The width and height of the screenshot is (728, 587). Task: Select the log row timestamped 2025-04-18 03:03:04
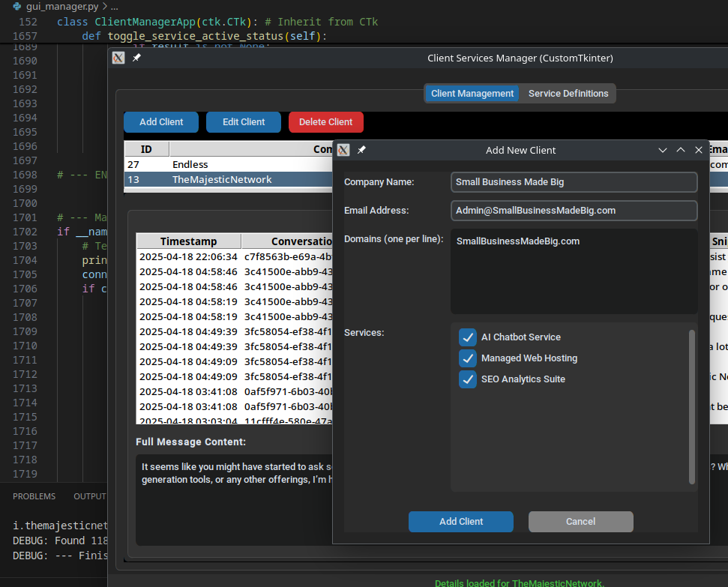[x=235, y=421]
